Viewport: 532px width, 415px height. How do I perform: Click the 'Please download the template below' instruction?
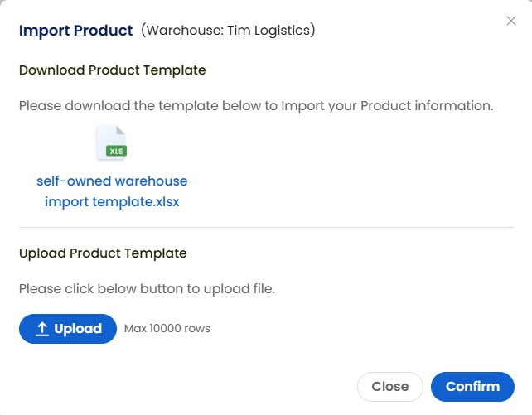tap(256, 106)
